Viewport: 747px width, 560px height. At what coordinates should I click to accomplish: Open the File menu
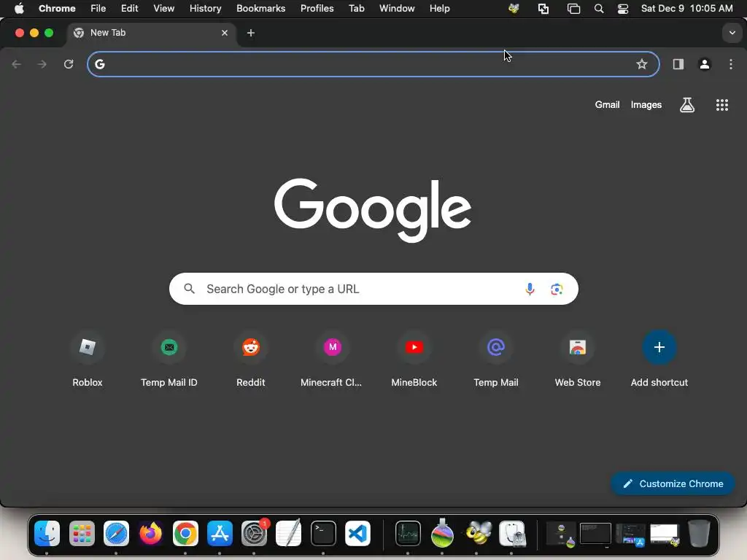(98, 9)
